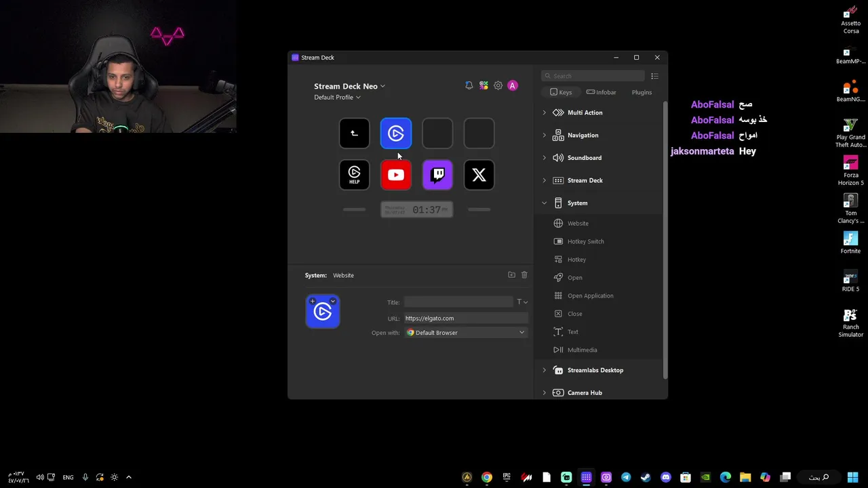Click the Title input field
The width and height of the screenshot is (868, 488).
coord(459,302)
